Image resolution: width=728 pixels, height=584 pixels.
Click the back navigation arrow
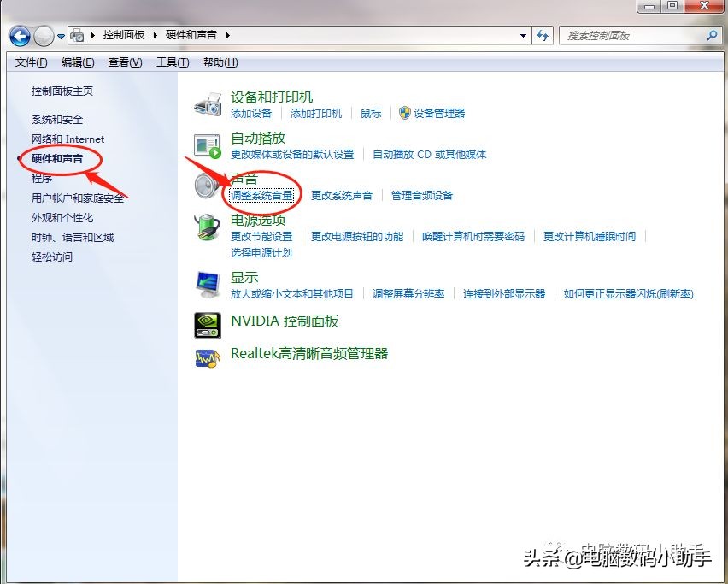(x=19, y=35)
